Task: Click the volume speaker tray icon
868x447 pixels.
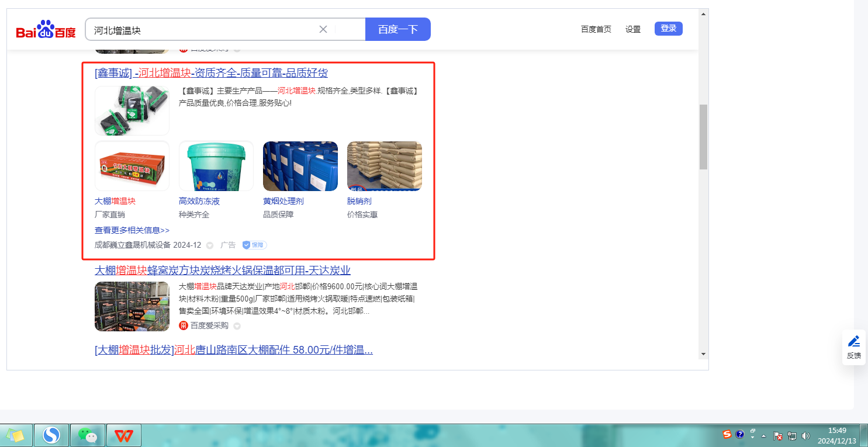Action: tap(806, 436)
